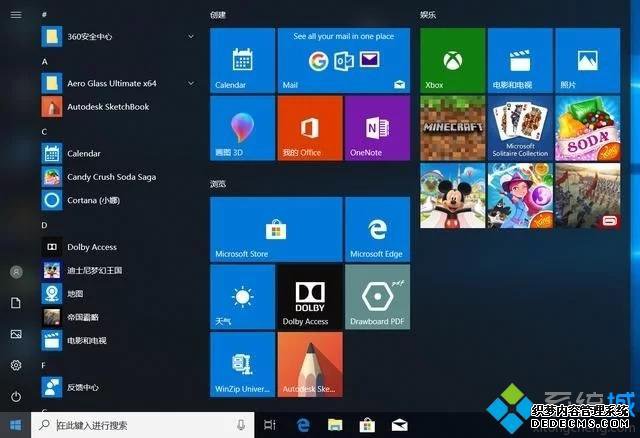The width and height of the screenshot is (640, 438).
Task: Open the Dolby Access tile
Action: (310, 297)
